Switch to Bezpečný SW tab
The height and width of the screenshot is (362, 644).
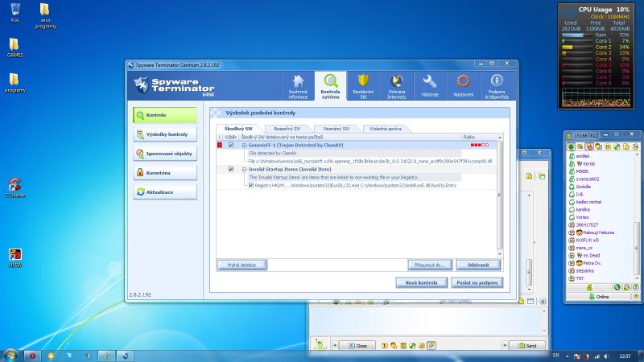point(287,129)
